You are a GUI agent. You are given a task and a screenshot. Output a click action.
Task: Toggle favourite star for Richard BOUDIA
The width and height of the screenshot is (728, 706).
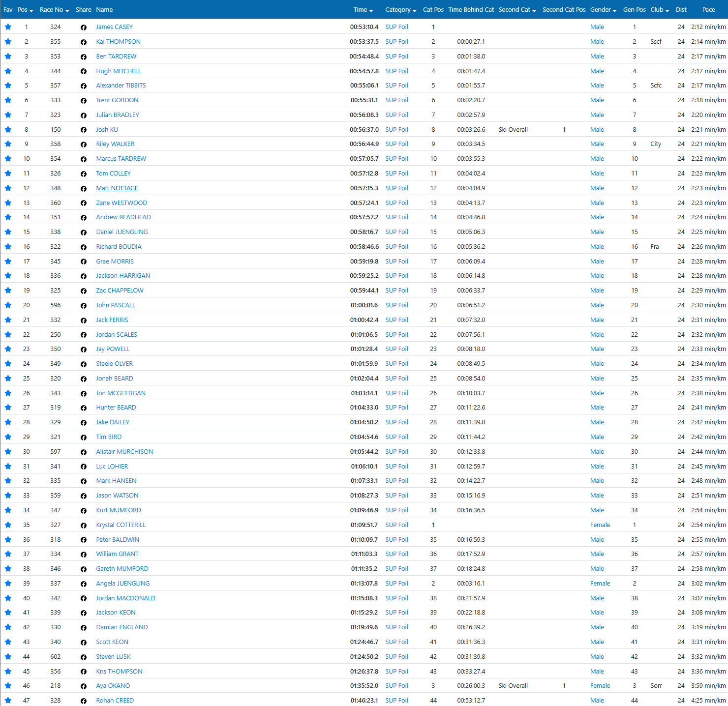tap(8, 247)
